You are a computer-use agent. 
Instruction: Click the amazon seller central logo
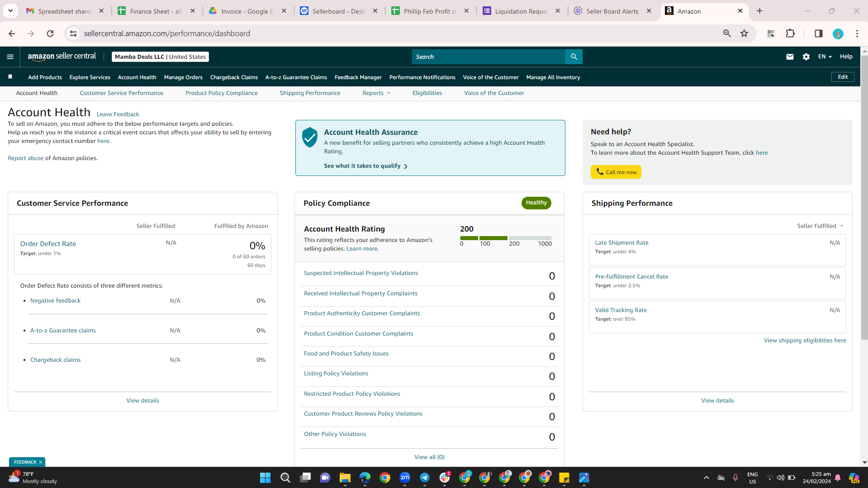[62, 57]
